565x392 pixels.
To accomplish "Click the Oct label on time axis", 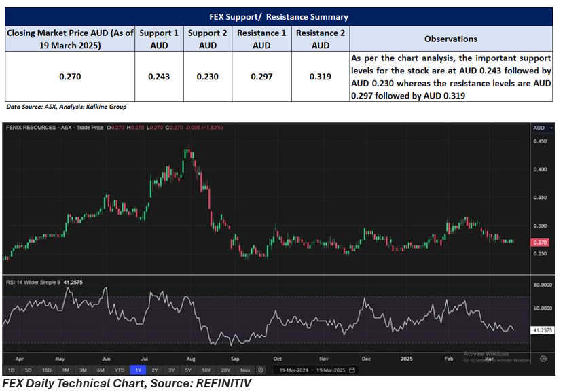I will click(277, 359).
